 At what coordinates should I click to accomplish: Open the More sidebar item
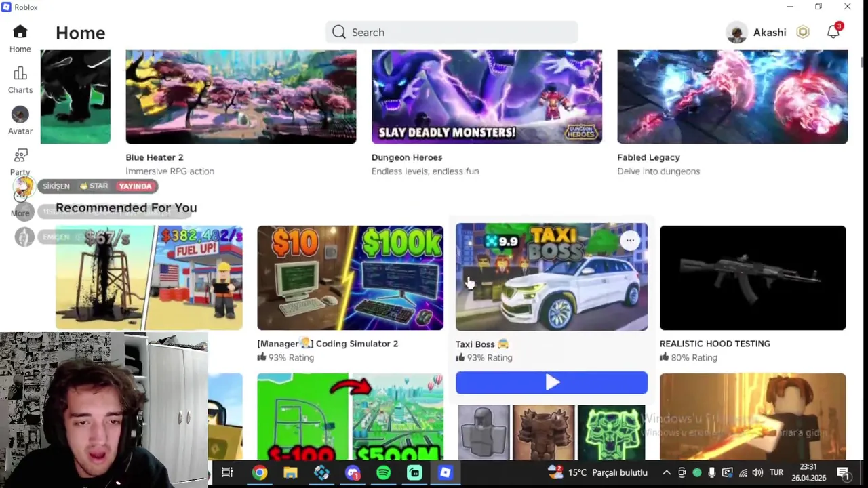click(20, 213)
